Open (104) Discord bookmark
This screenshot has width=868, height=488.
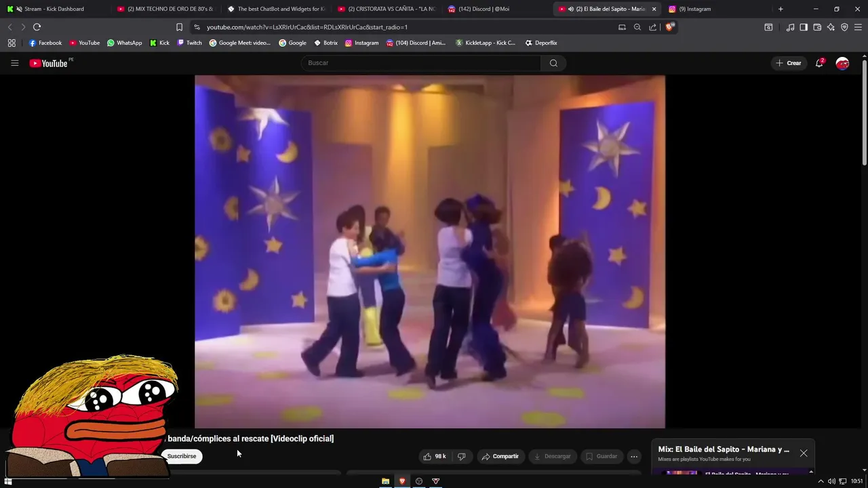[x=416, y=43]
